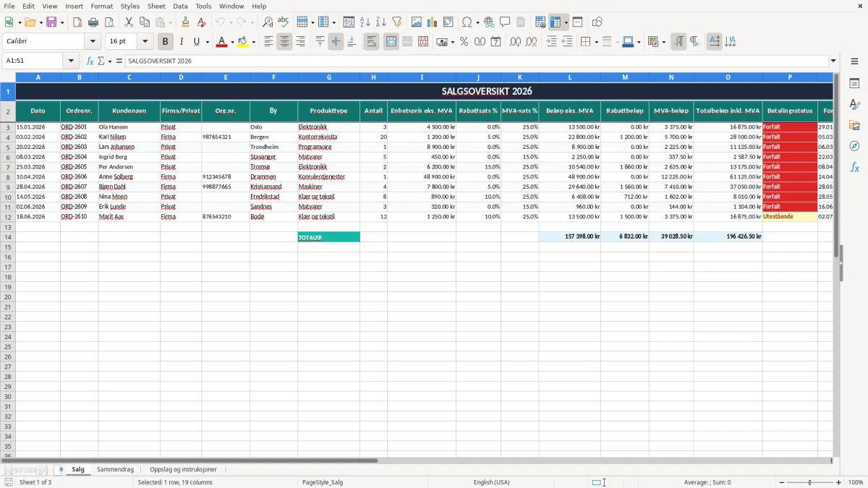The width and height of the screenshot is (868, 488).
Task: Insert special character omega icon
Action: pyautogui.click(x=467, y=22)
